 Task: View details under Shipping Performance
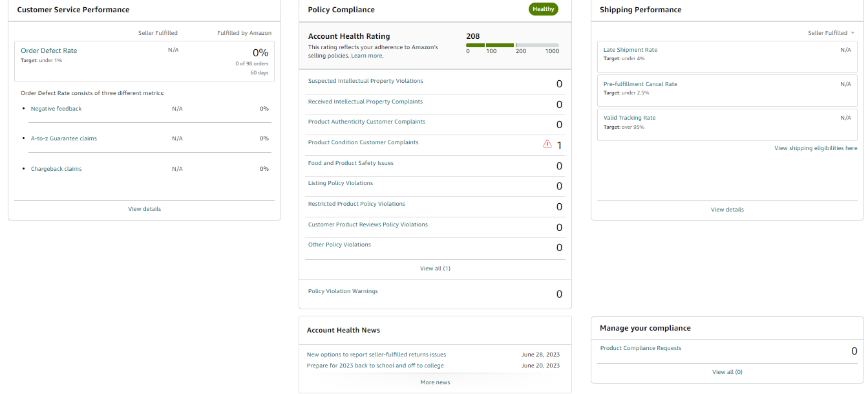727,210
